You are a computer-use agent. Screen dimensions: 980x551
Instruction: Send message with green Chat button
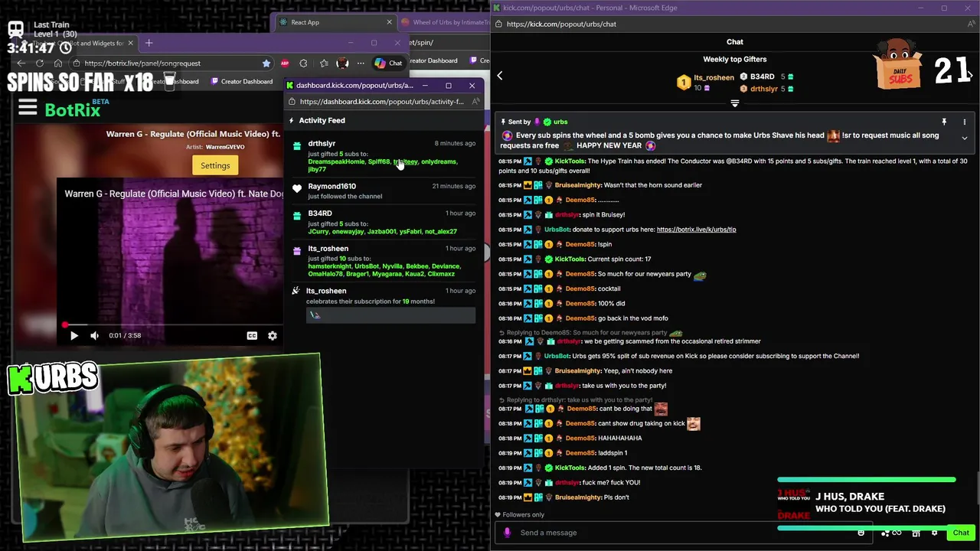click(961, 533)
